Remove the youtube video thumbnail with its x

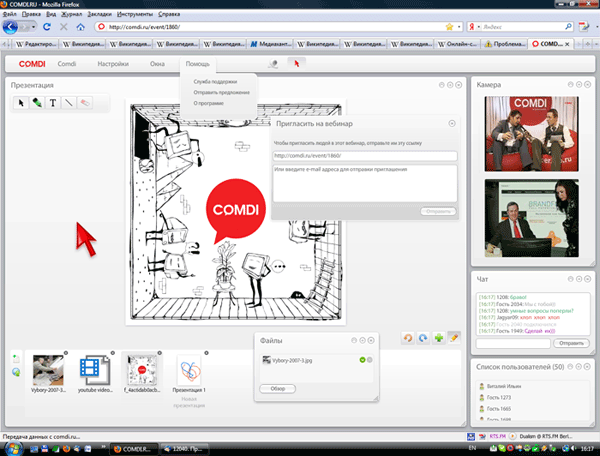point(112,353)
